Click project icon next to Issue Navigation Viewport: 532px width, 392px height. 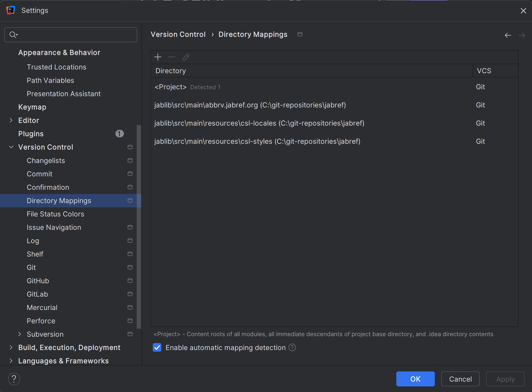tap(130, 227)
